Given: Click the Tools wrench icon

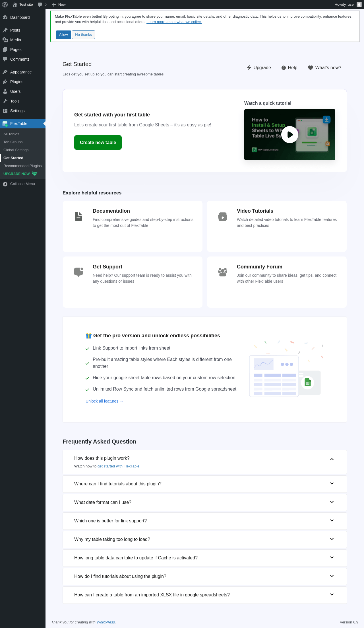Looking at the screenshot, I should [5, 101].
